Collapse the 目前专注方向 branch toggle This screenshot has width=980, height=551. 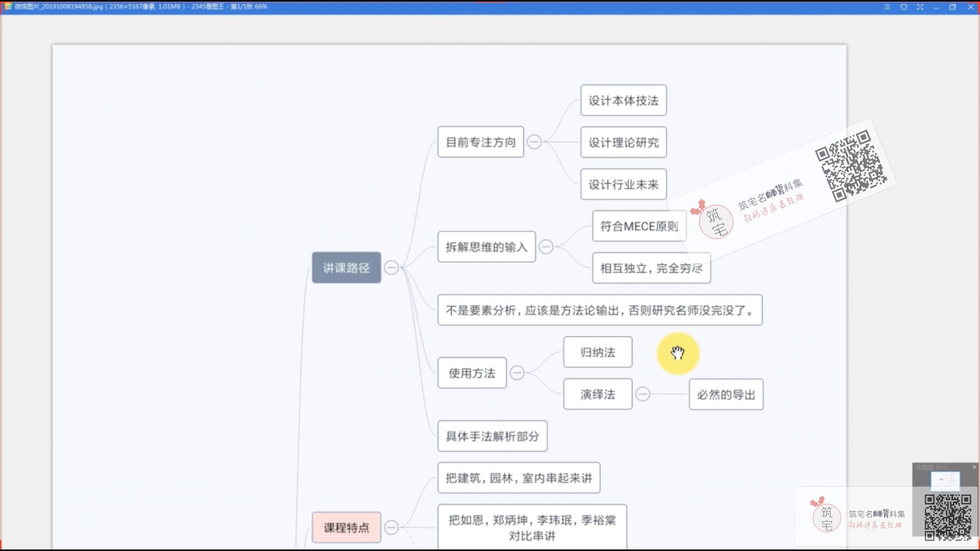(x=534, y=142)
